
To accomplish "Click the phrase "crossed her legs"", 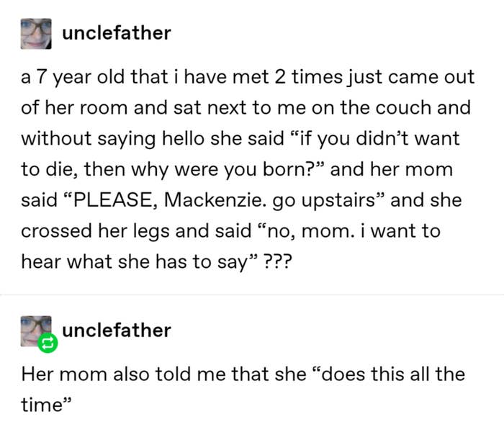I will (95, 232).
